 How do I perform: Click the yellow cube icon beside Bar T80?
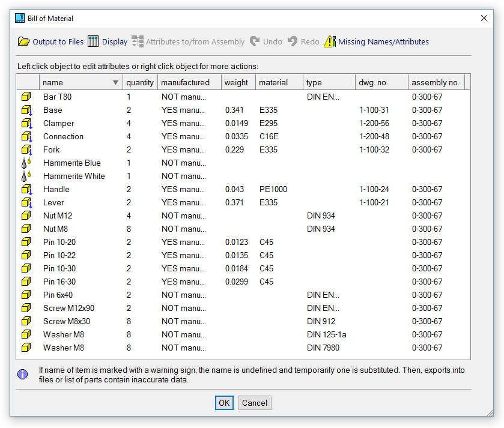pos(26,97)
